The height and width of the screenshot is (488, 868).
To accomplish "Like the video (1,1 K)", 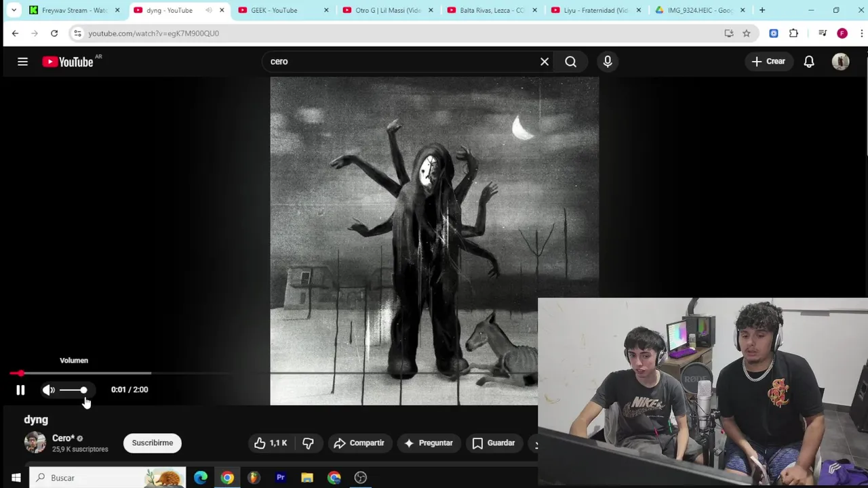I will point(271,443).
